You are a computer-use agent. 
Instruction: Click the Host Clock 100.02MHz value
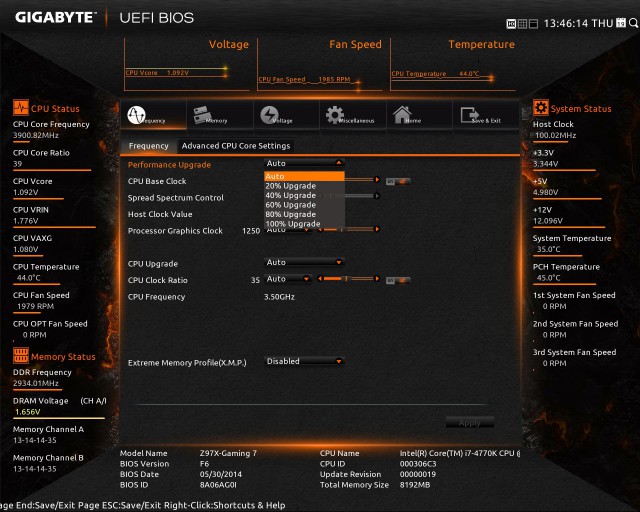[x=556, y=135]
